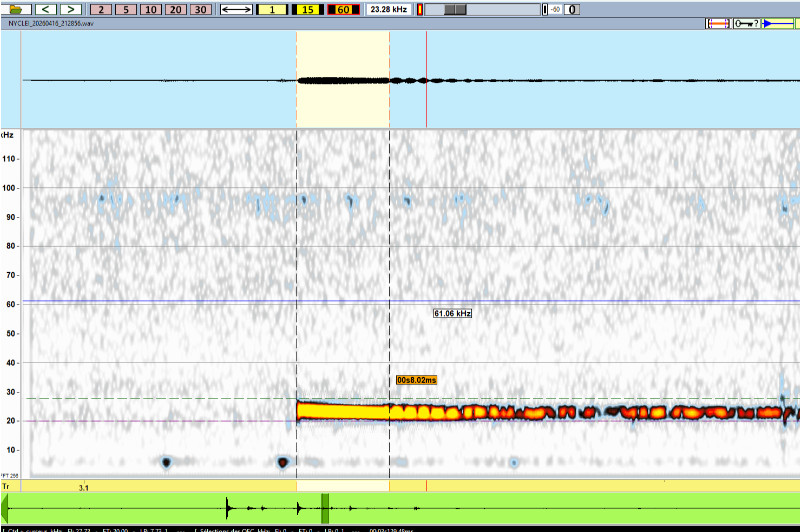Click the open folder icon
Viewport: 800px width, 532px height.
17,9
